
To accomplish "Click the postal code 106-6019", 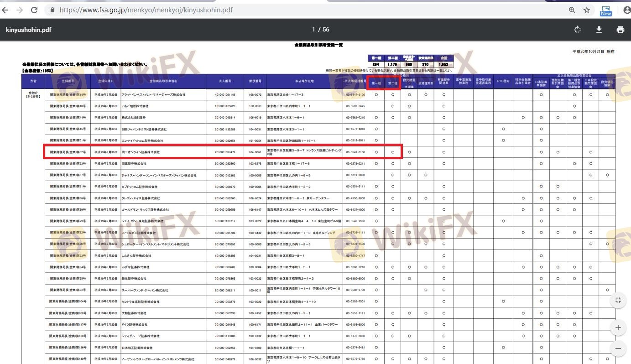I will (x=255, y=118).
